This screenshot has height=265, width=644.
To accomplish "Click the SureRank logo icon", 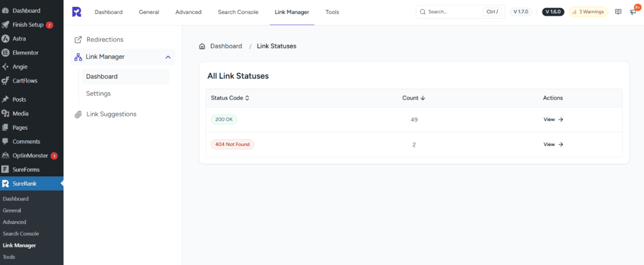I will coord(76,12).
